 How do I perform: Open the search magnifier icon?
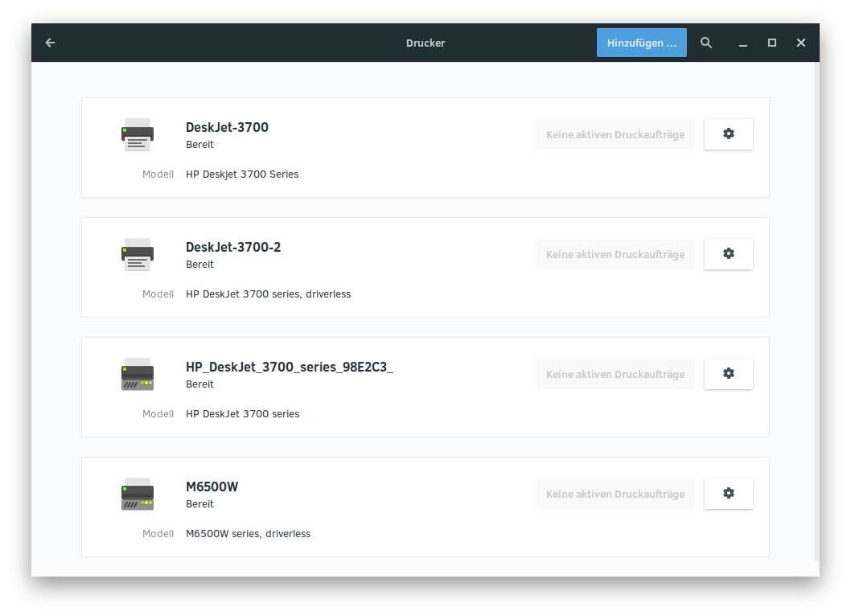(706, 43)
